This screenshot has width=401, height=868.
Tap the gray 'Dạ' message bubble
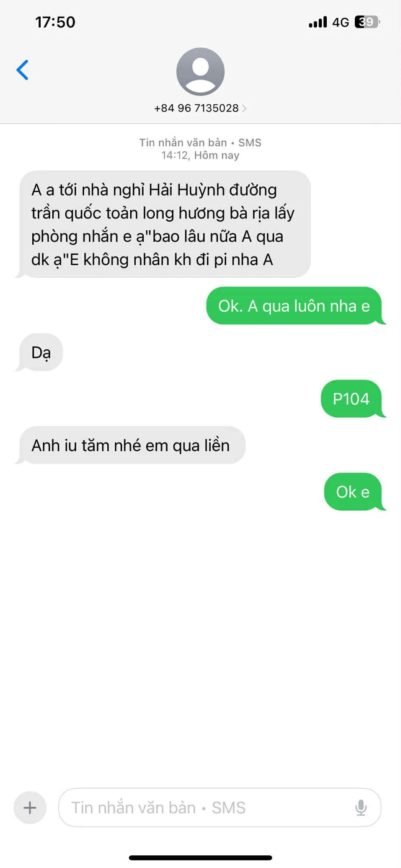click(39, 352)
